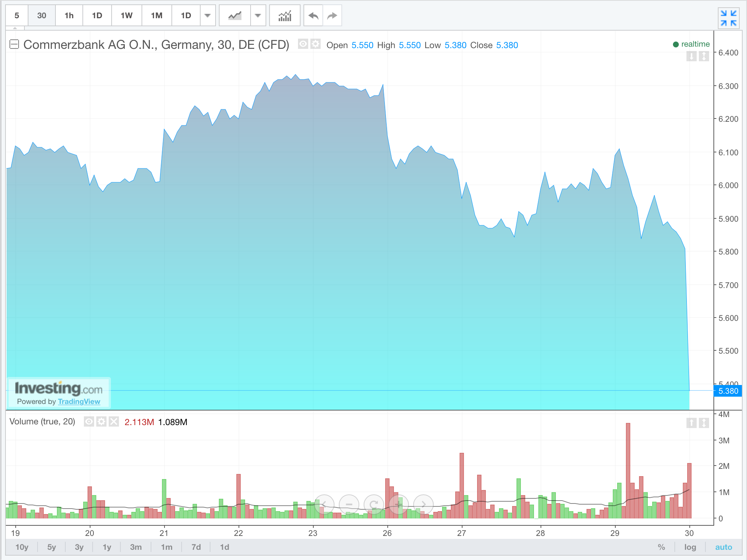
Task: Open the TradingView link
Action: (79, 401)
